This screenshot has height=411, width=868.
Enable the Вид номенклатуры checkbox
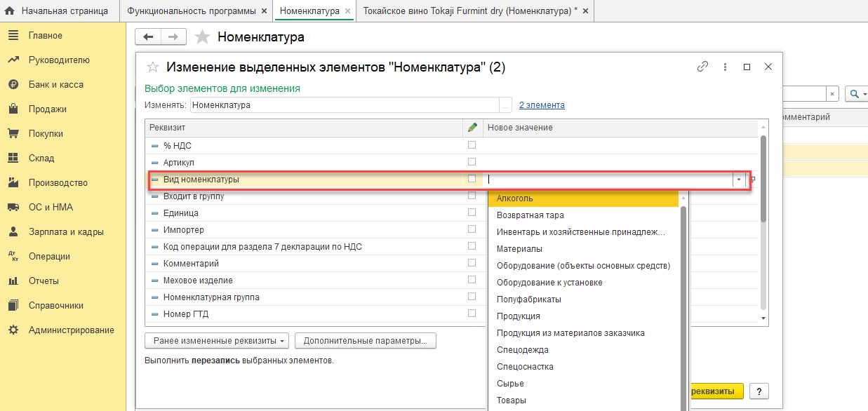(472, 179)
